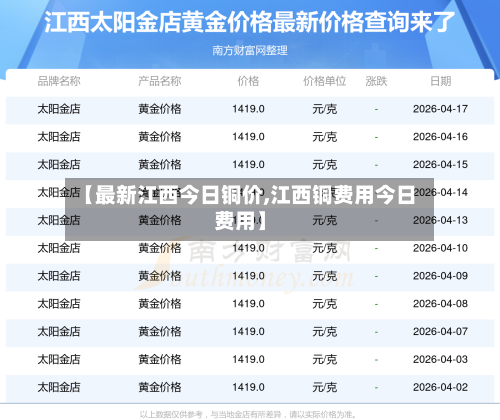Click the 涨跌 dash in the 2026-04-17 row
Screen dimensions: 500x420
(x=376, y=109)
